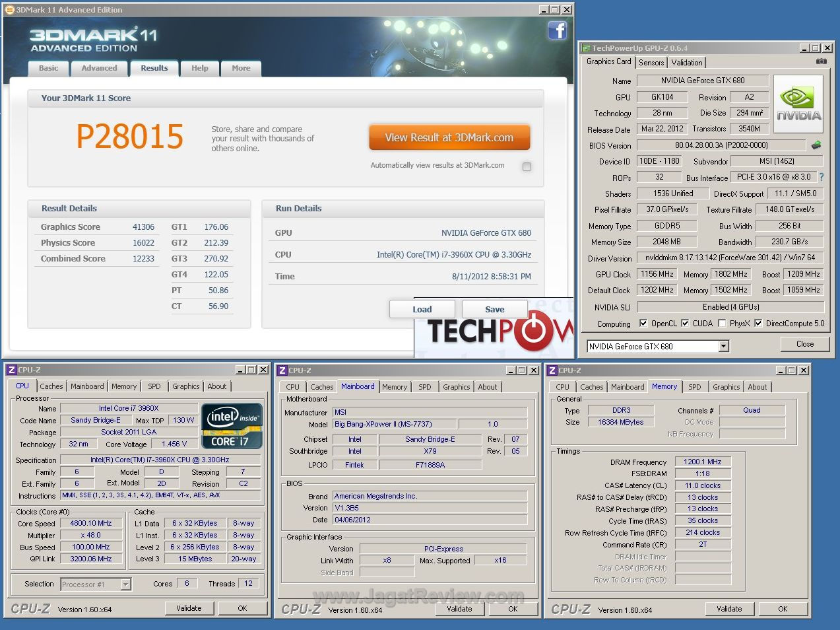This screenshot has height=630, width=840.
Task: Expand the Processor #1 selection dropdown
Action: 125,584
